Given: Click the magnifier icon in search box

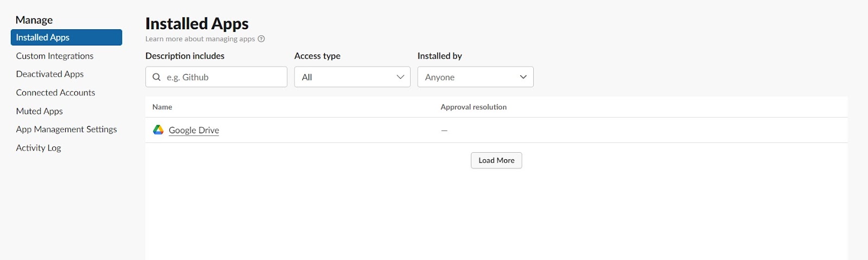Looking at the screenshot, I should click(157, 77).
